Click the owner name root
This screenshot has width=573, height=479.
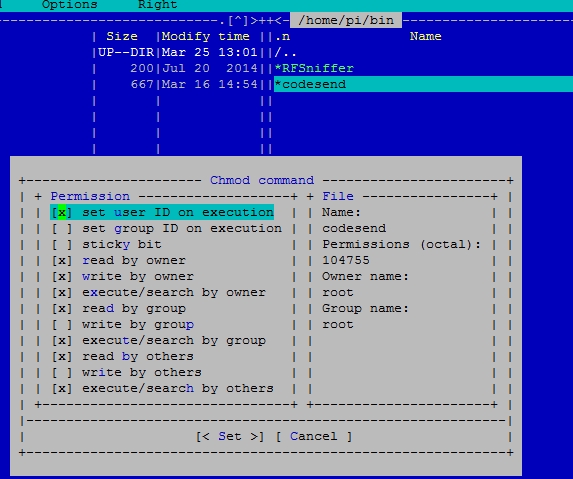point(338,292)
